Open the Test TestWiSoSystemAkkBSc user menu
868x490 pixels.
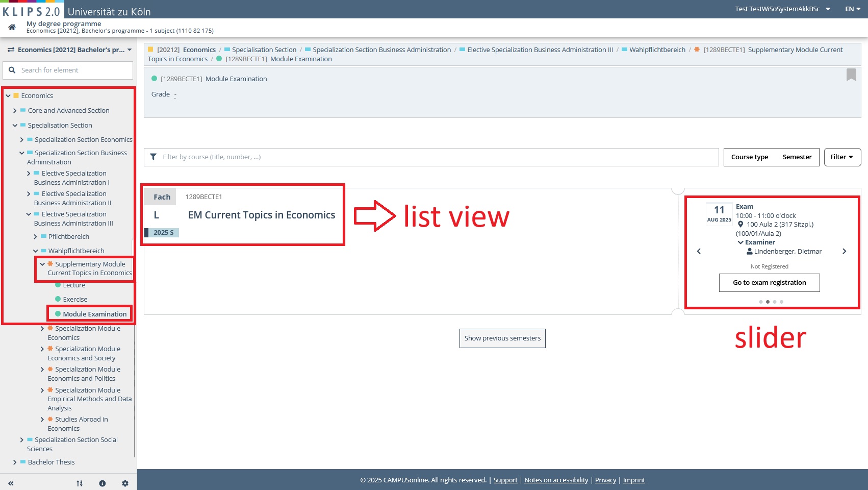click(x=782, y=9)
